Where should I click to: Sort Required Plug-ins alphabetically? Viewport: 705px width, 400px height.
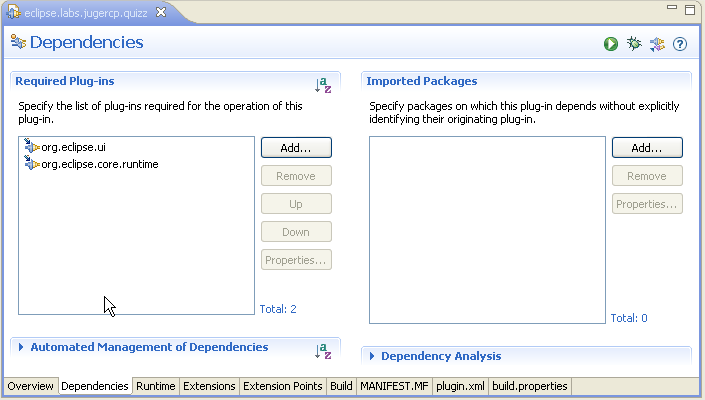(322, 86)
